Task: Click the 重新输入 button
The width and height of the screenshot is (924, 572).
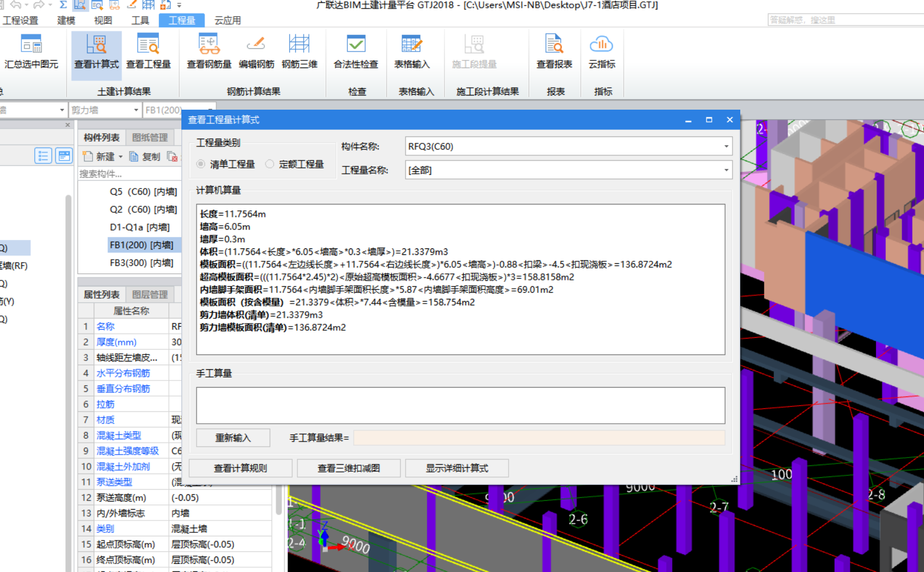Action: pyautogui.click(x=233, y=437)
